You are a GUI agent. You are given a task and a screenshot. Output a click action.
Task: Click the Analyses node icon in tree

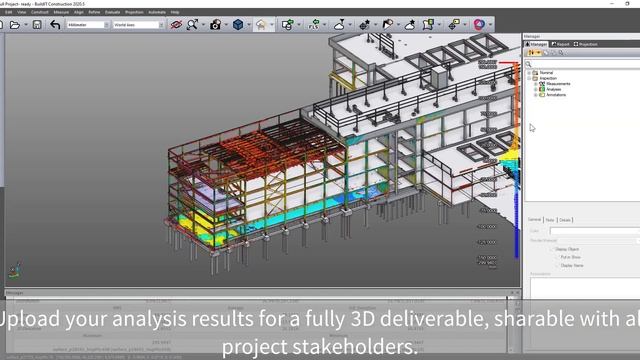click(x=542, y=89)
